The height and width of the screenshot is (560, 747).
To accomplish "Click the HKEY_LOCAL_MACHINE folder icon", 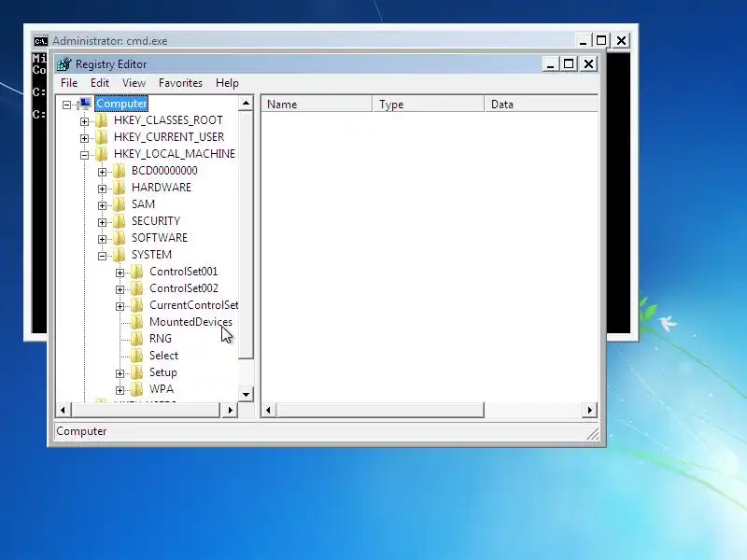I will [102, 154].
